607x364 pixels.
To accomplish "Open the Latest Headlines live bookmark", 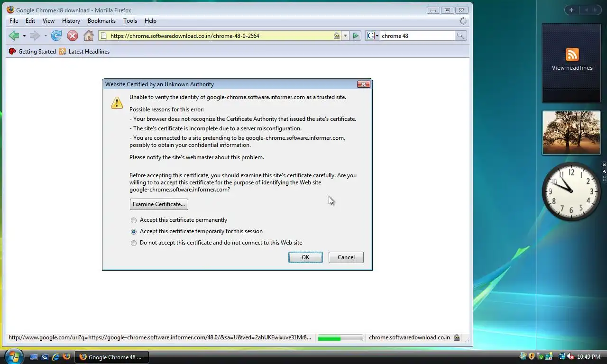I will point(84,51).
